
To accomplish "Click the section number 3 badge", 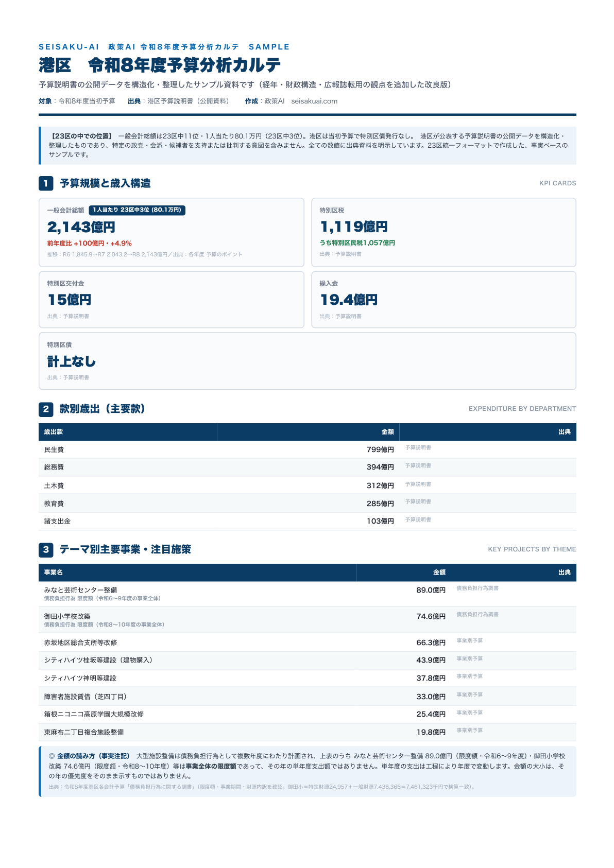I will click(46, 550).
